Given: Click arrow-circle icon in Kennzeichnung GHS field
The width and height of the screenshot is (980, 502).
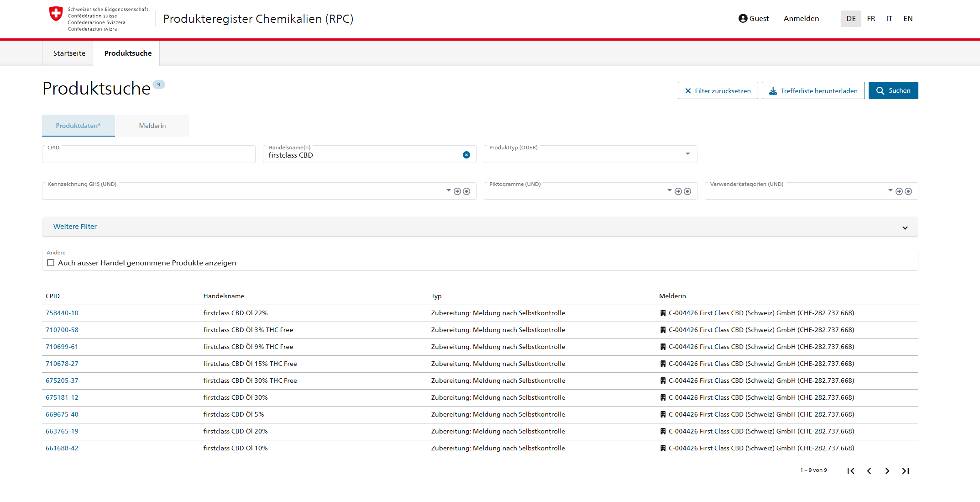Looking at the screenshot, I should tap(457, 191).
